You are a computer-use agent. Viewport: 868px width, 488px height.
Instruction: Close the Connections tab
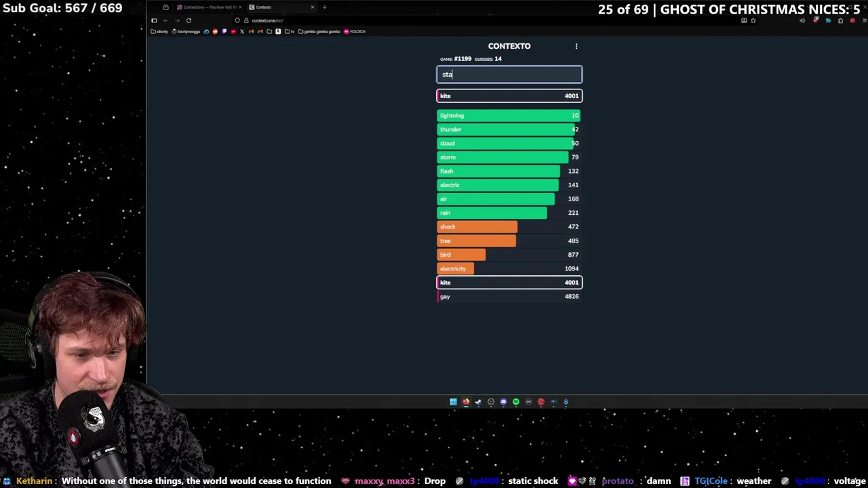(x=240, y=7)
